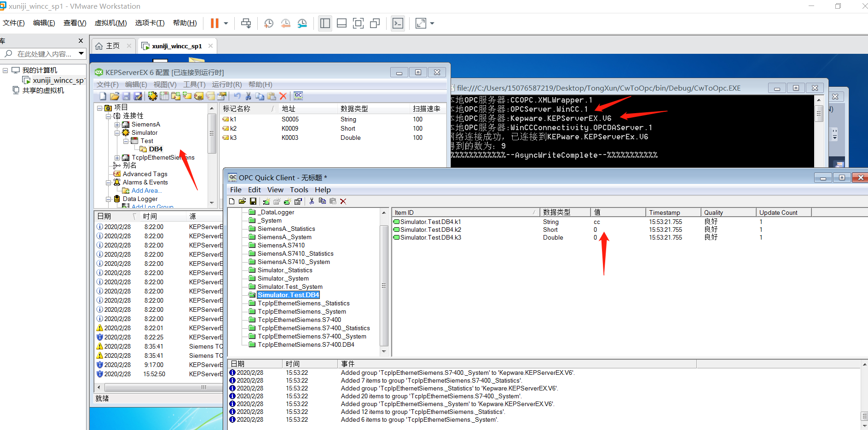Click the Update Count column header
This screenshot has width=868, height=430.
783,212
